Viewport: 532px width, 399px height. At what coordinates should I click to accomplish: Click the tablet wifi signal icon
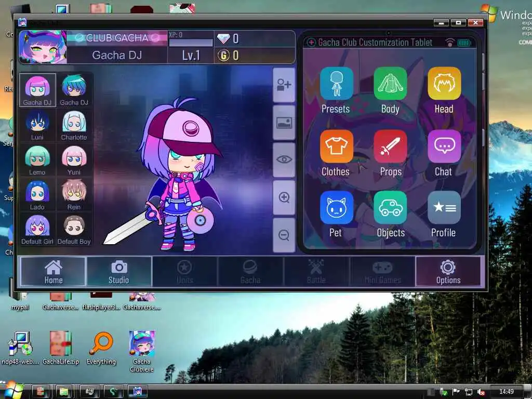450,42
